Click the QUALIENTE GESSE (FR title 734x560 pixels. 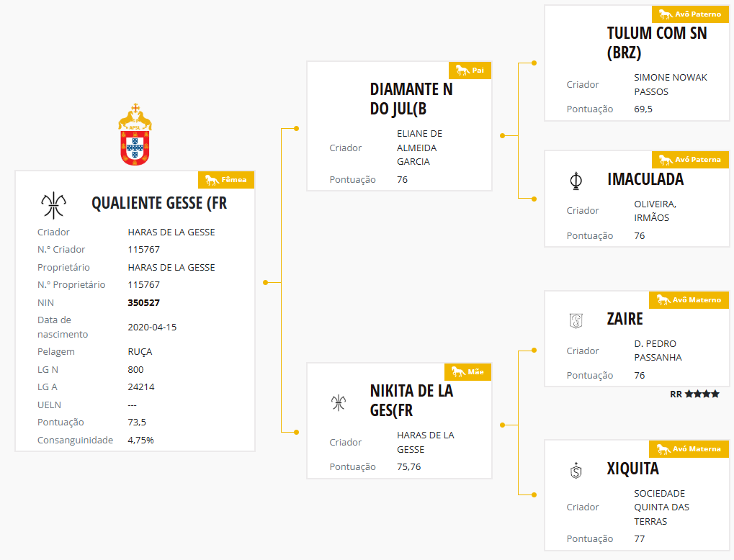(159, 203)
